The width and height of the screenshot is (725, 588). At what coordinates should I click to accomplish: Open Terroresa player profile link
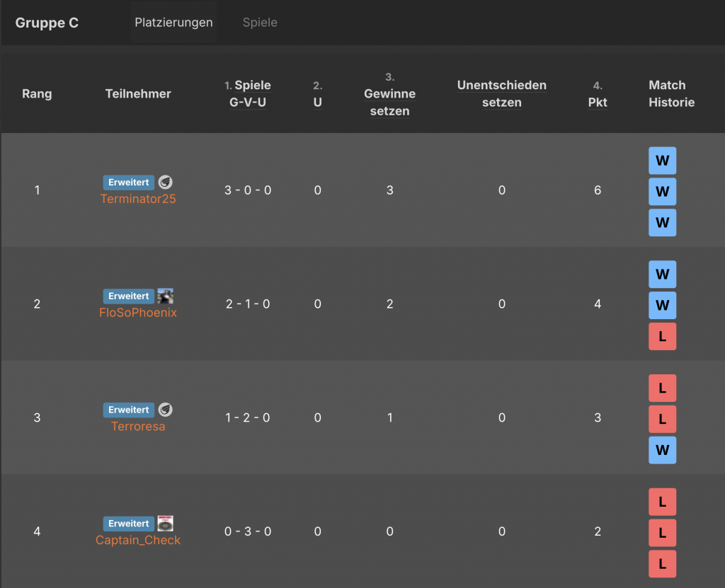[x=138, y=427]
